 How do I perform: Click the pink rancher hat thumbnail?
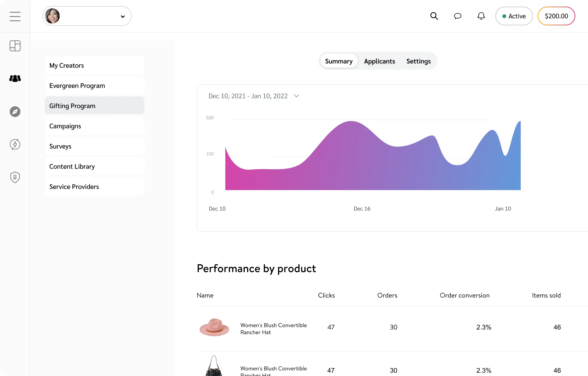214,327
